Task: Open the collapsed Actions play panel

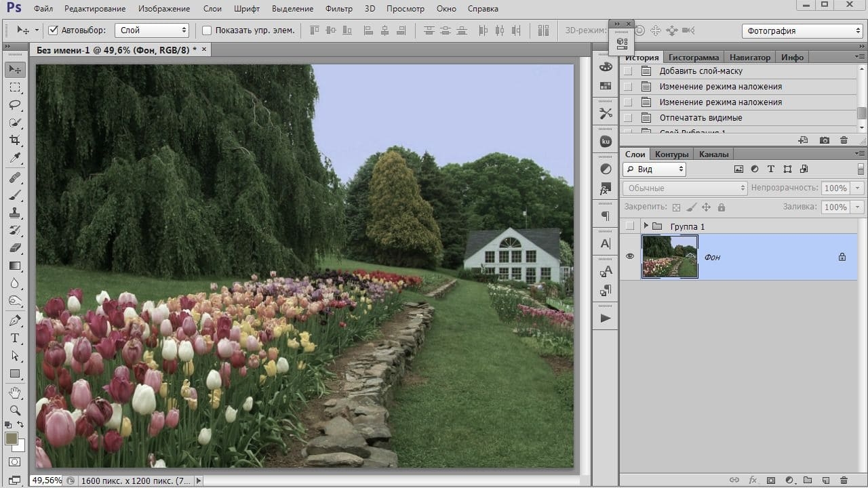Action: click(606, 318)
